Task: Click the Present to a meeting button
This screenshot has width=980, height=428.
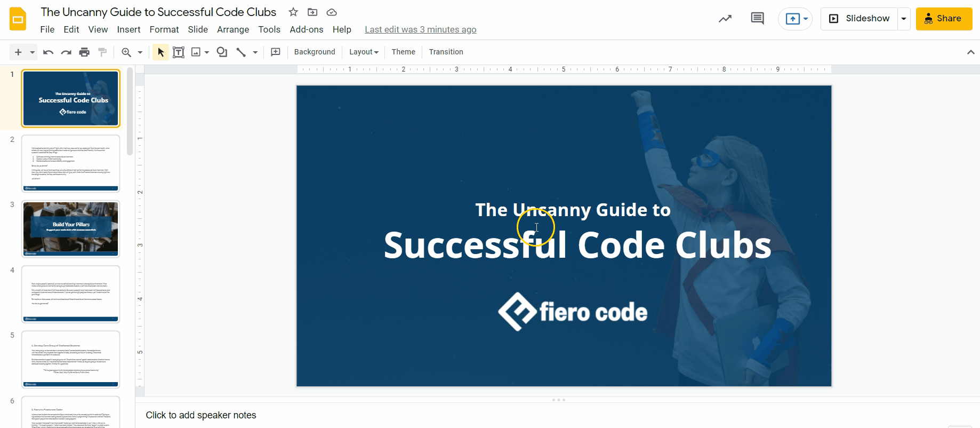Action: 795,19
